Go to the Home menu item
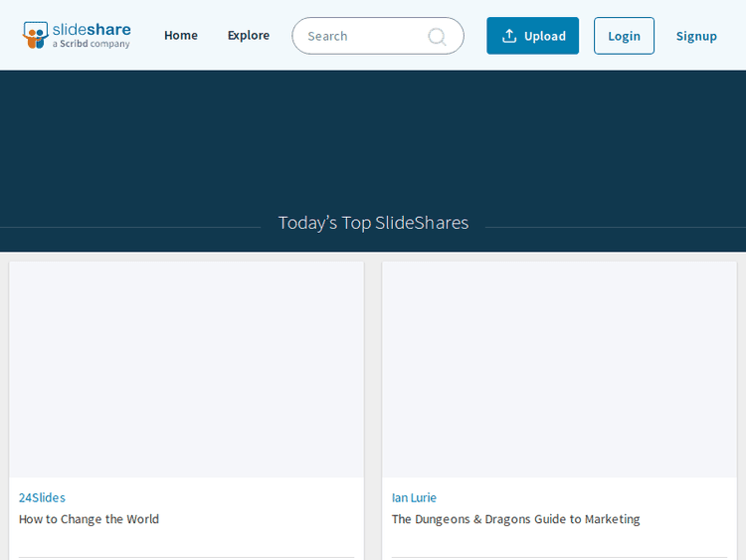Image resolution: width=746 pixels, height=560 pixels. [x=181, y=35]
